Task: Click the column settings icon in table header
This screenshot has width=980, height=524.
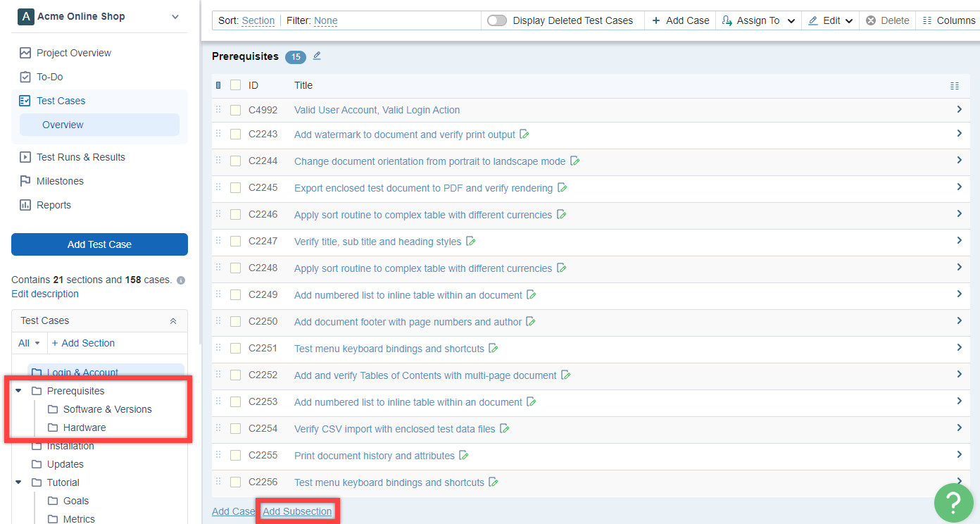Action: [x=954, y=86]
